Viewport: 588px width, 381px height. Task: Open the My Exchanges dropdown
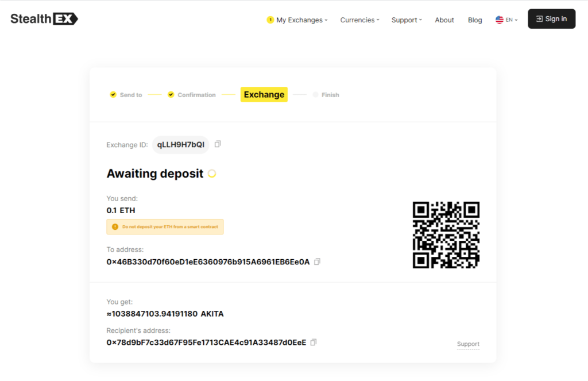tap(302, 20)
